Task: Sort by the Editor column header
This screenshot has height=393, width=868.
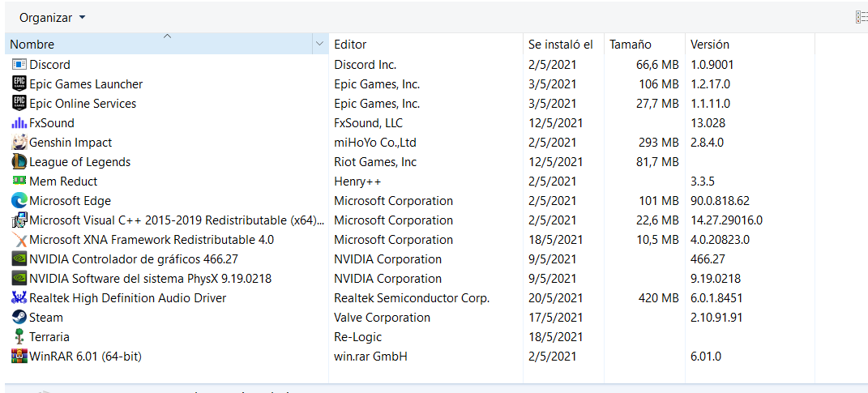Action: click(350, 45)
